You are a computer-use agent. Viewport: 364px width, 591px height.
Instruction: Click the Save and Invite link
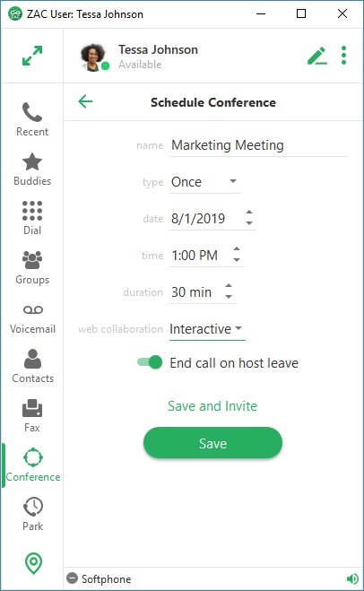pyautogui.click(x=212, y=406)
